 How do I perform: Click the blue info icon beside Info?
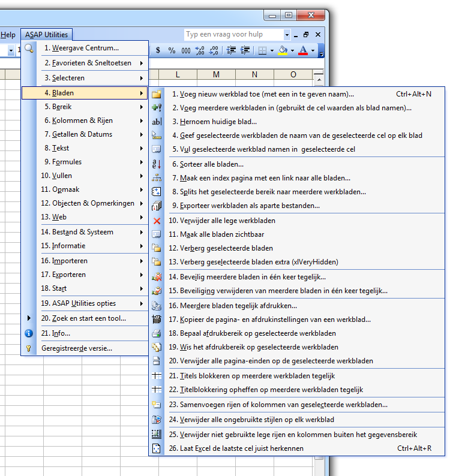tap(29, 333)
